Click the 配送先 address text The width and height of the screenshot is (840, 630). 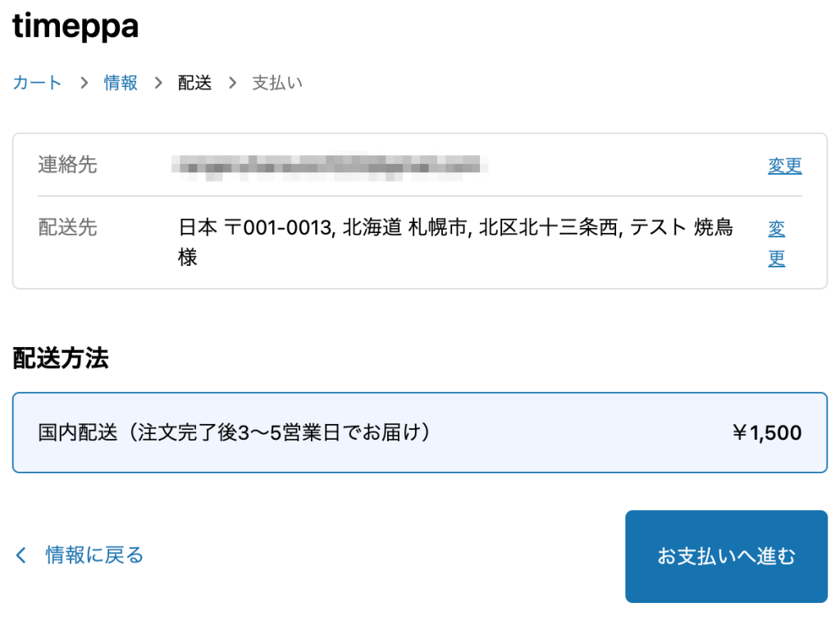(x=456, y=228)
